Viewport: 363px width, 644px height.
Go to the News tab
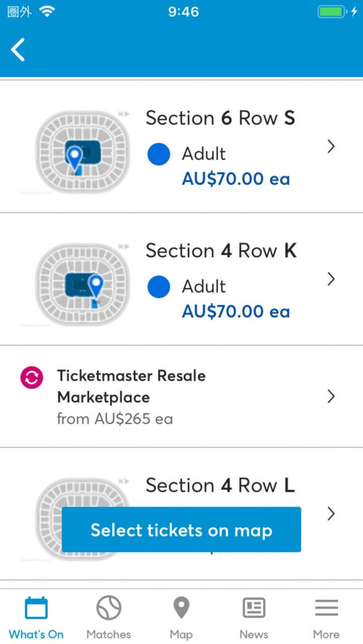point(254,617)
